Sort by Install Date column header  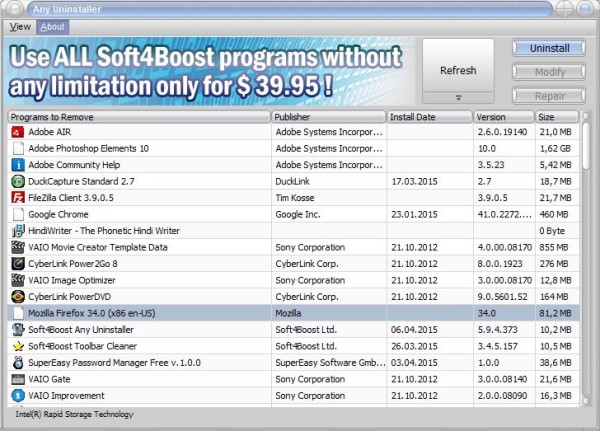tap(429, 117)
